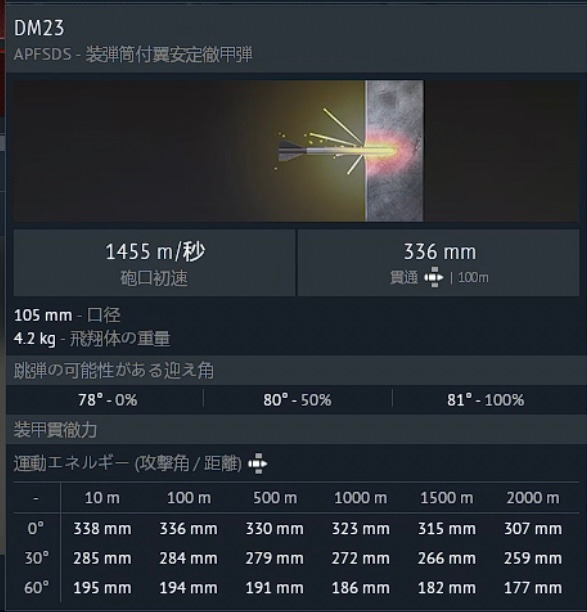
Task: Click the 1000 m column header
Action: (361, 498)
